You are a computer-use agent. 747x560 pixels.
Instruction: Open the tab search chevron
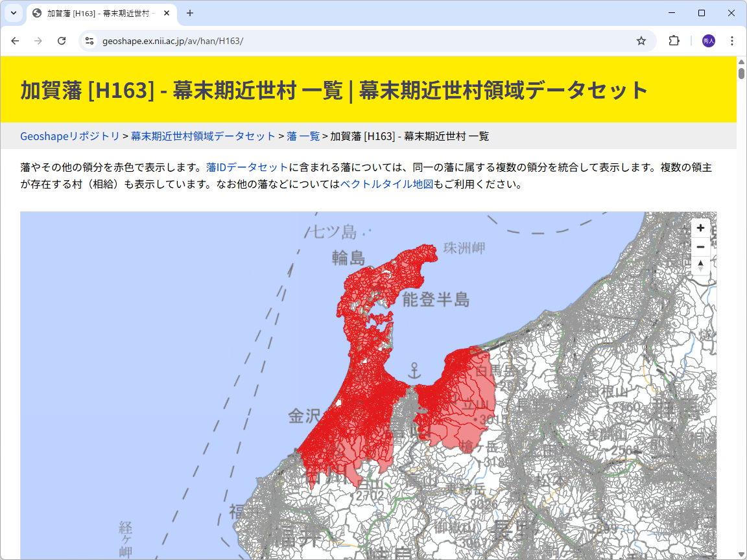tap(13, 13)
